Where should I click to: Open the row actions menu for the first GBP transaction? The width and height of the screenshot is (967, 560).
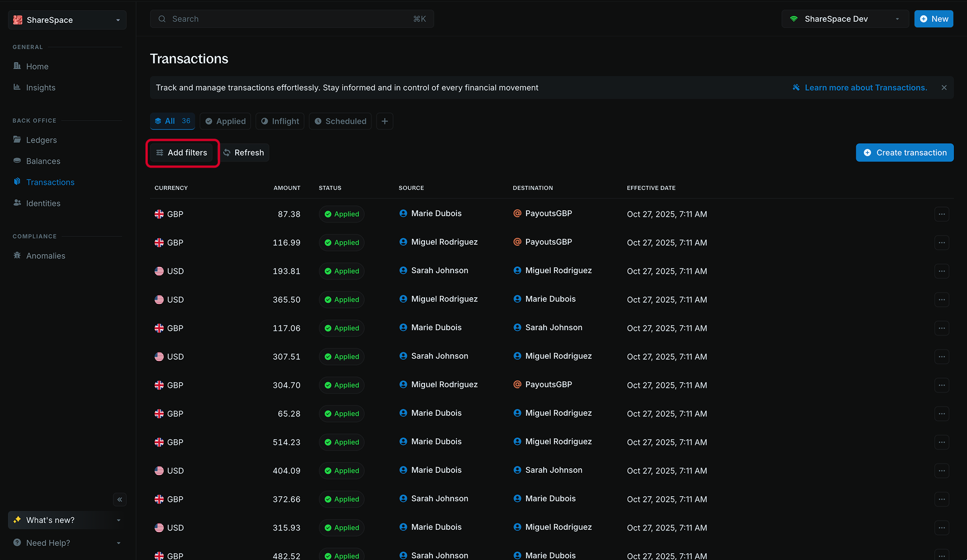tap(942, 214)
